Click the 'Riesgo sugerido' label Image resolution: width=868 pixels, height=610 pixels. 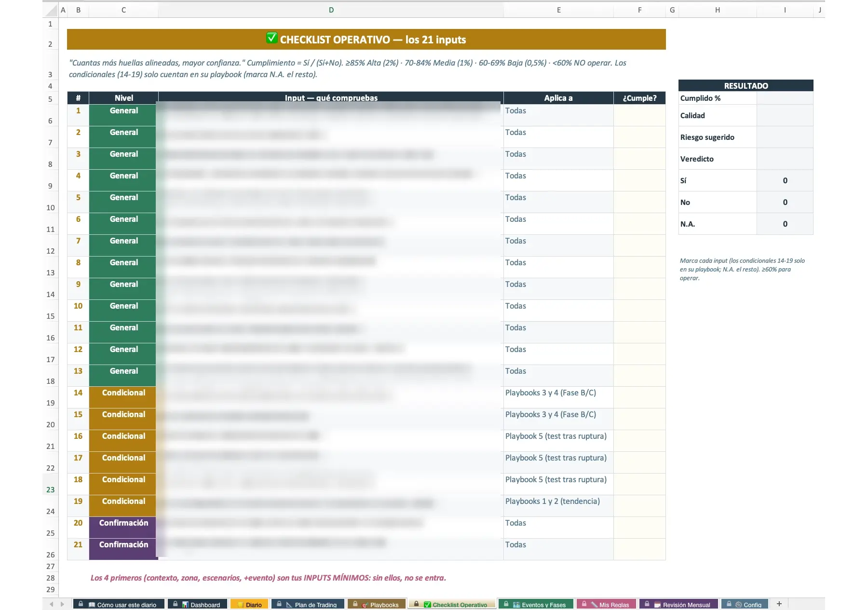(707, 137)
